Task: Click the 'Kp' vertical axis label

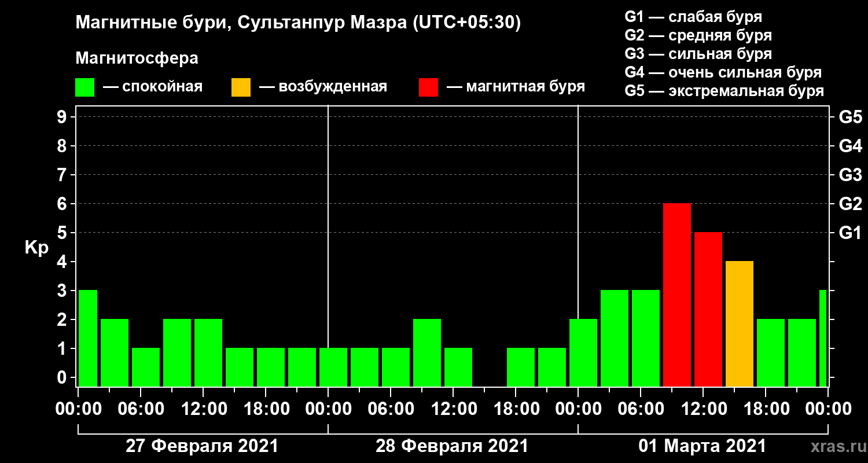Action: [x=36, y=248]
